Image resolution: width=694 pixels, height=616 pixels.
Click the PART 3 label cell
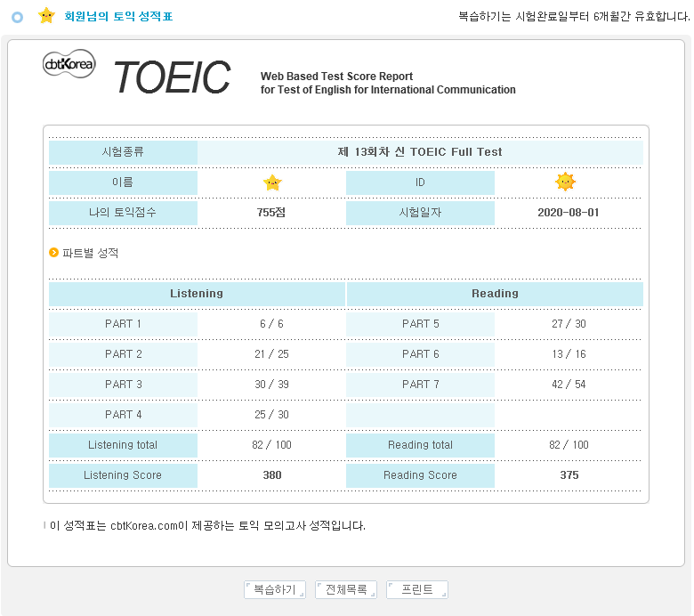coord(123,385)
